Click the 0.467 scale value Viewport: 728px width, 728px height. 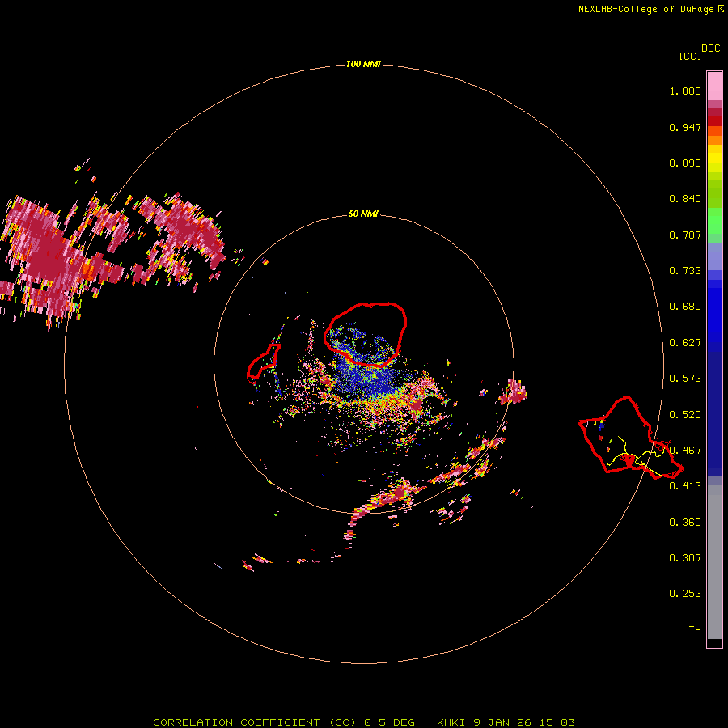685,451
